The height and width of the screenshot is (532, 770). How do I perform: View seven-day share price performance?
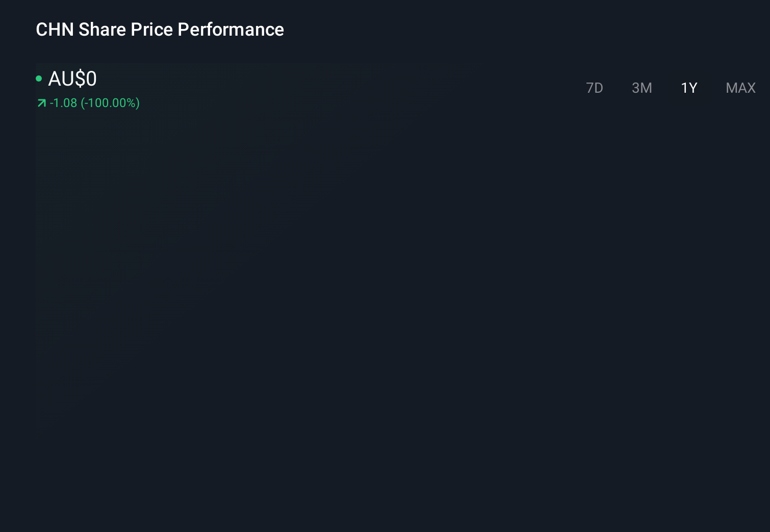pos(594,88)
